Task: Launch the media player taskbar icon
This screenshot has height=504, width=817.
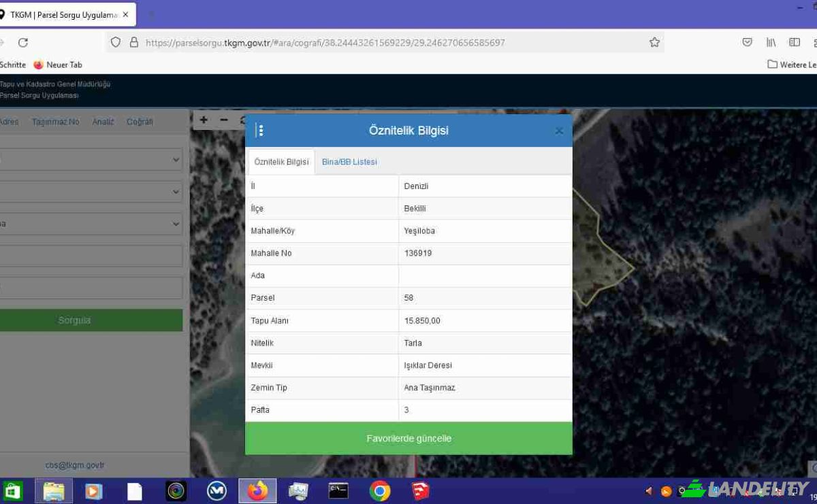Action: (94, 490)
